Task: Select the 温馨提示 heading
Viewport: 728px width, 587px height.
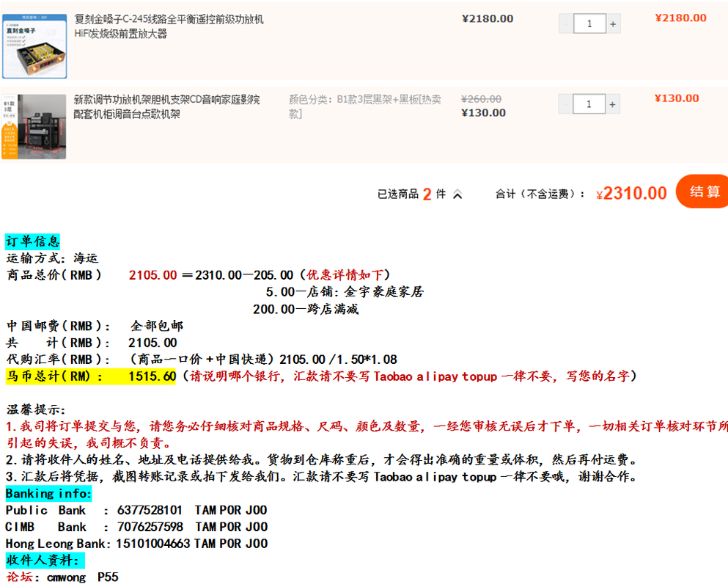Action: (x=36, y=410)
